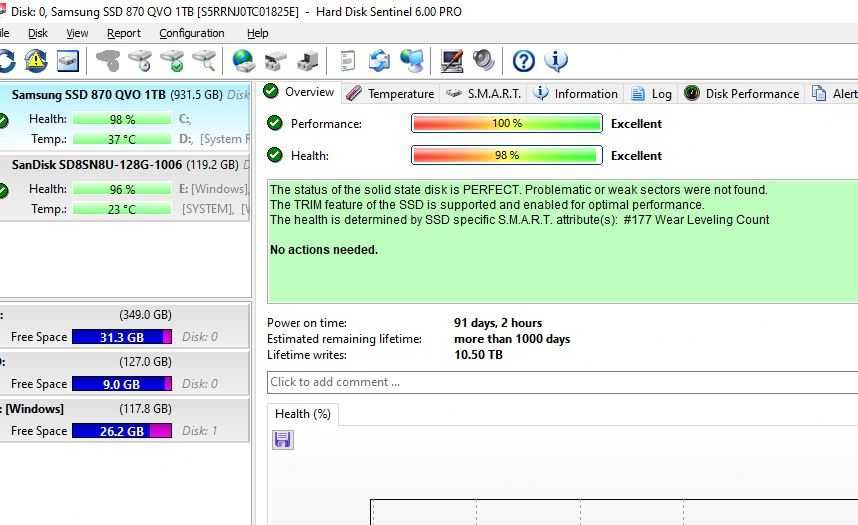Click the globe over disk toolbar icon
Screen dimensions: 858x525
[243, 61]
